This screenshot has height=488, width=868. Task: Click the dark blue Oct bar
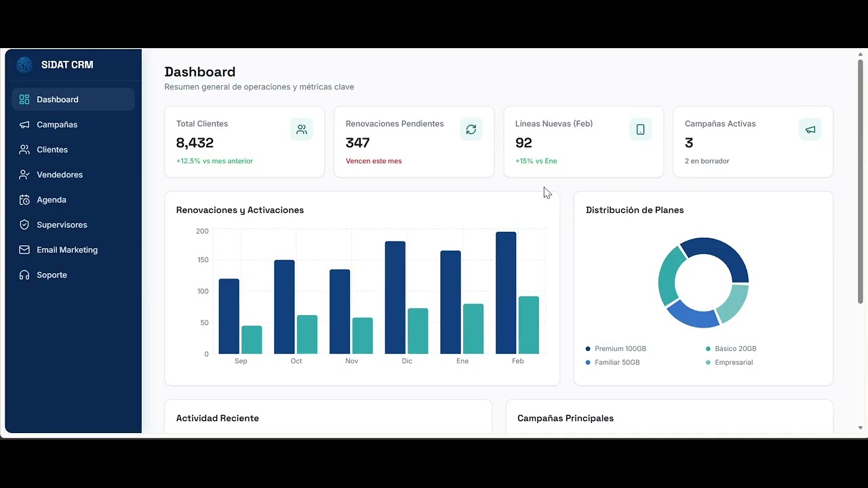pyautogui.click(x=284, y=307)
